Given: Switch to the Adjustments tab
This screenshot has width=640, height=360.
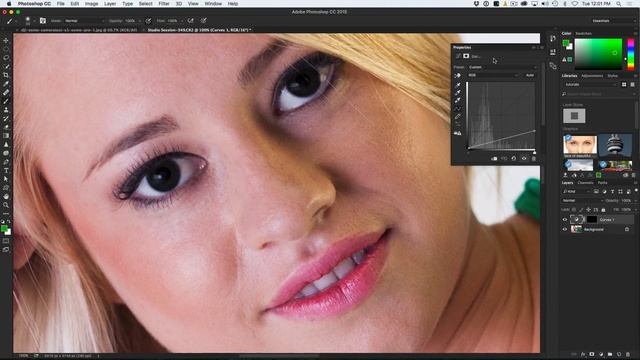Looking at the screenshot, I should [x=592, y=76].
